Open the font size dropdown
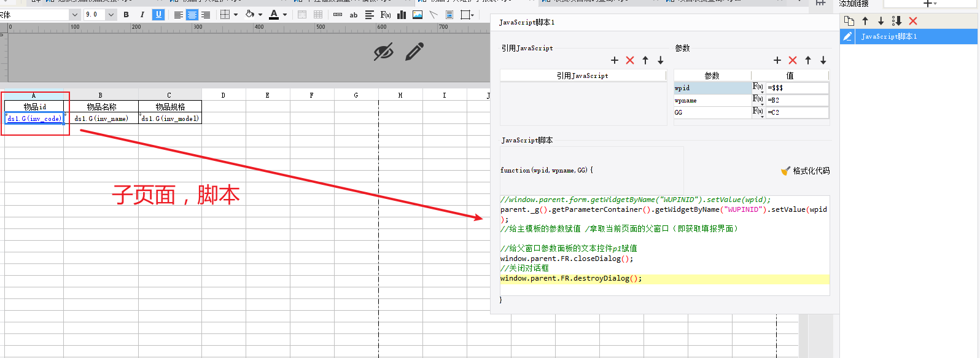 click(111, 15)
